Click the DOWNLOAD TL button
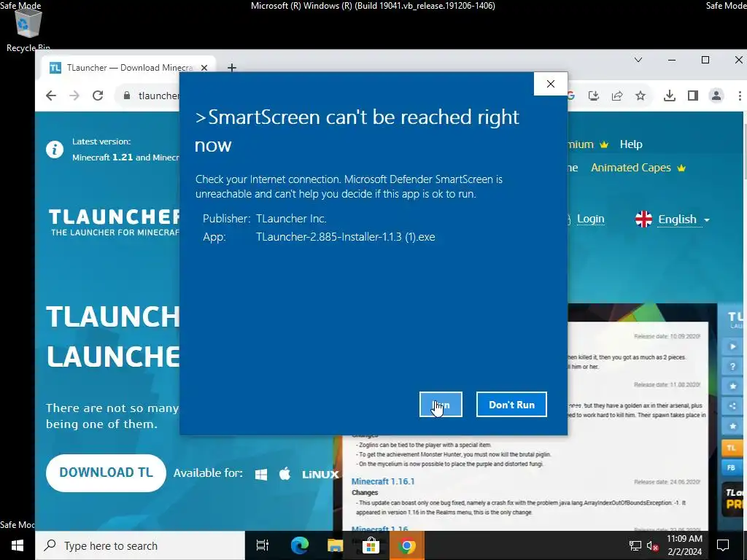The height and width of the screenshot is (560, 747). [x=106, y=472]
